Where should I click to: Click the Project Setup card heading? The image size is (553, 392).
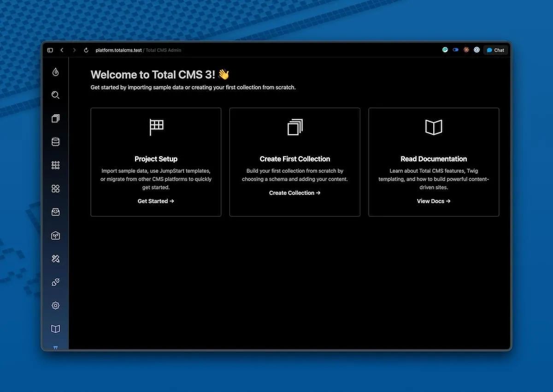coord(156,159)
